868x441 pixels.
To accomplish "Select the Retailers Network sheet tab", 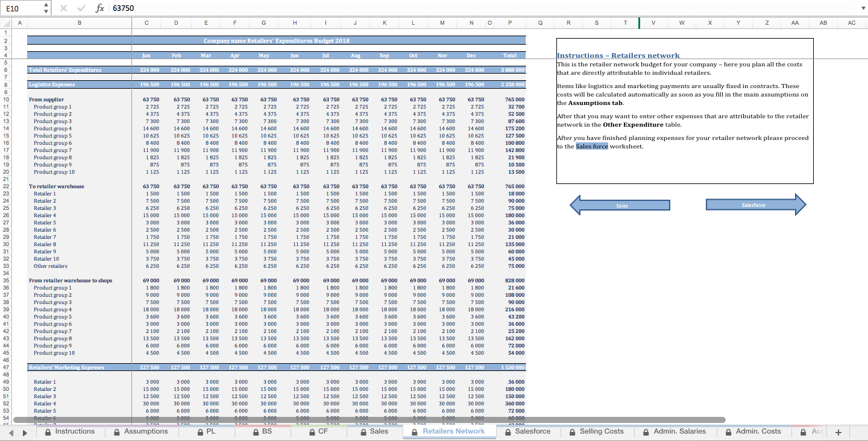I will point(448,431).
